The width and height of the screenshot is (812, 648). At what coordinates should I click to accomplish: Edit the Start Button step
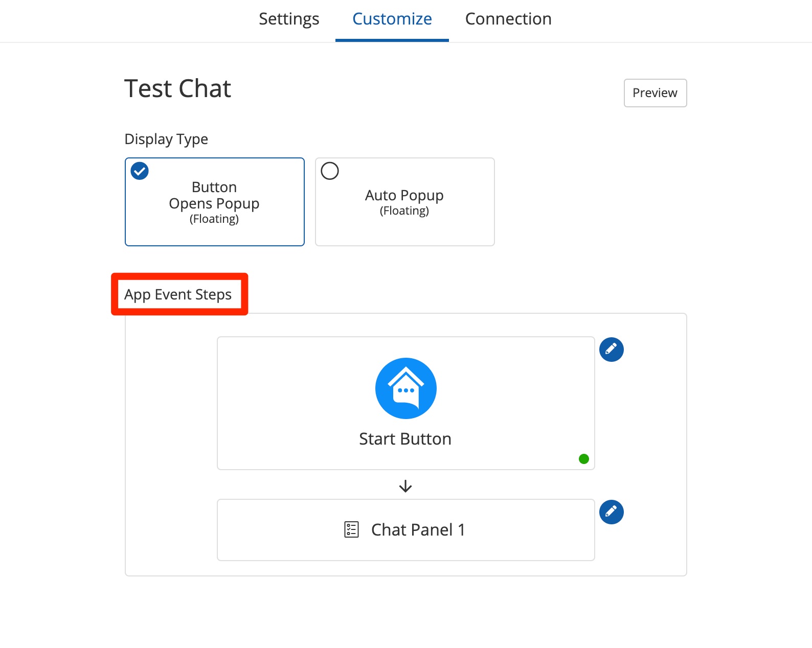pyautogui.click(x=611, y=350)
